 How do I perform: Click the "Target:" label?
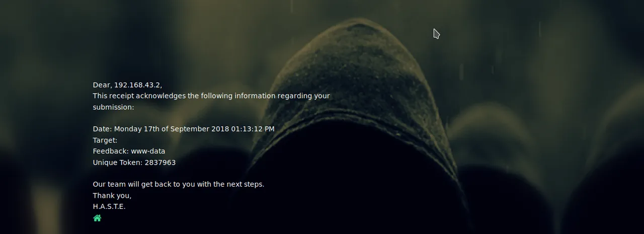105,140
